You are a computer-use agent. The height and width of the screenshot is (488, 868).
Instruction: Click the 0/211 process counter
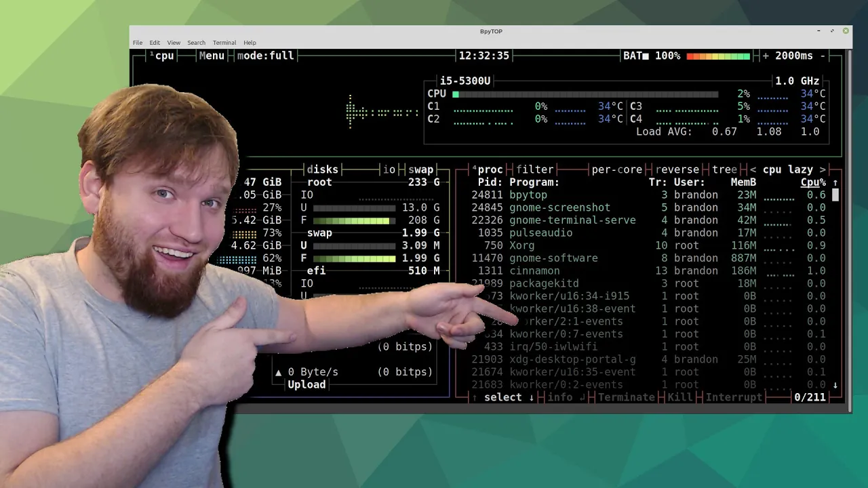(x=810, y=397)
